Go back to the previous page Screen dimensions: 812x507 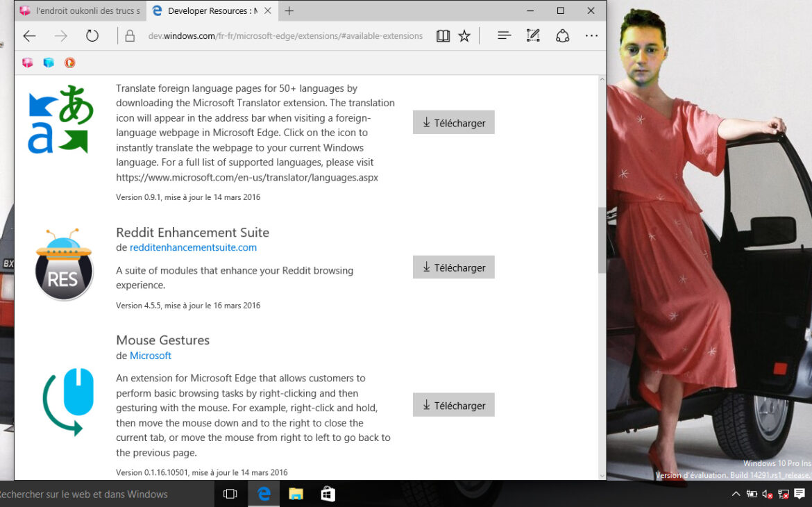(x=29, y=36)
